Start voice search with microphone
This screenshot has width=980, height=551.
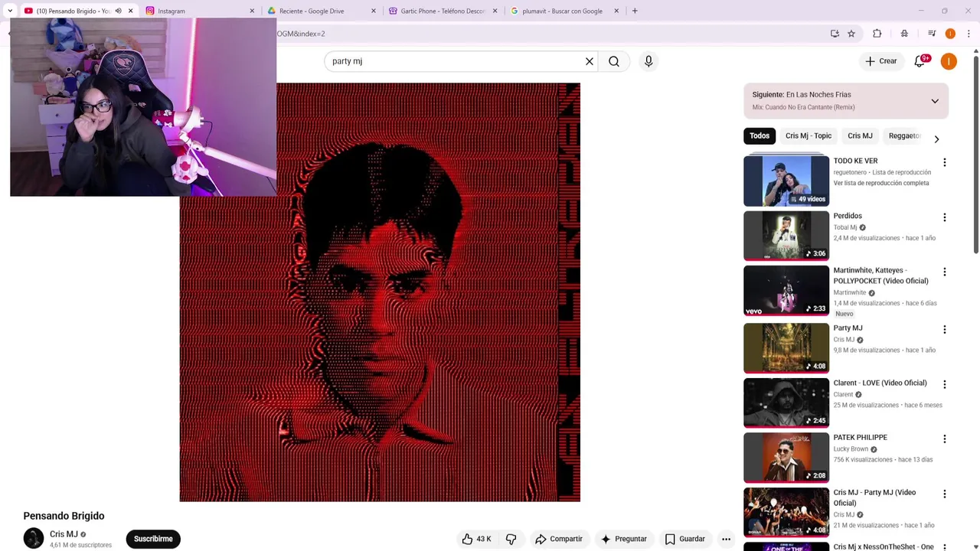(648, 61)
